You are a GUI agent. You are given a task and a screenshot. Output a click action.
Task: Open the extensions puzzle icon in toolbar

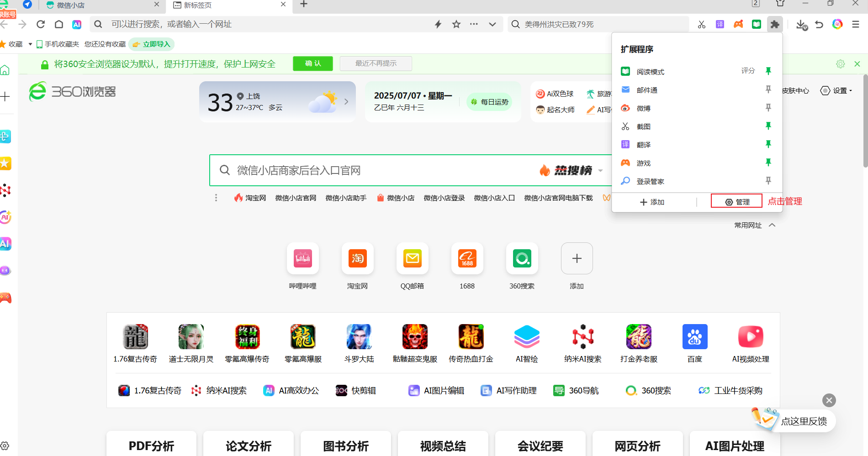pyautogui.click(x=775, y=24)
